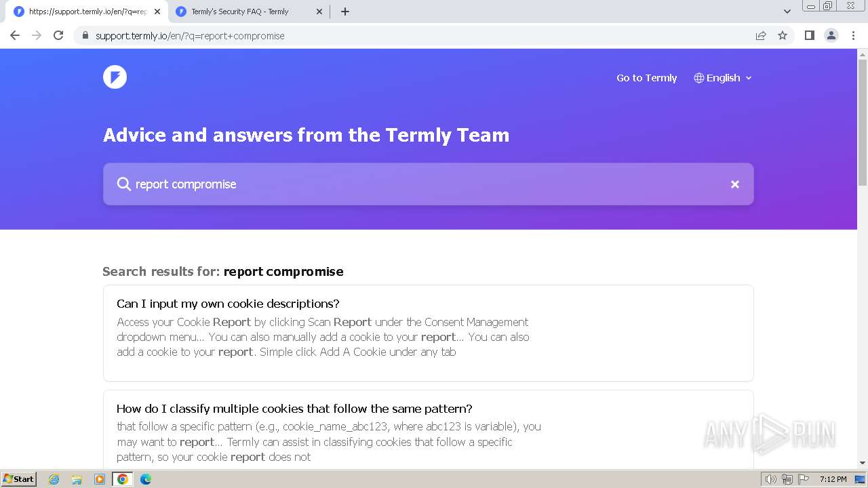
Task: Click the site lock icon
Action: pyautogui.click(x=85, y=35)
